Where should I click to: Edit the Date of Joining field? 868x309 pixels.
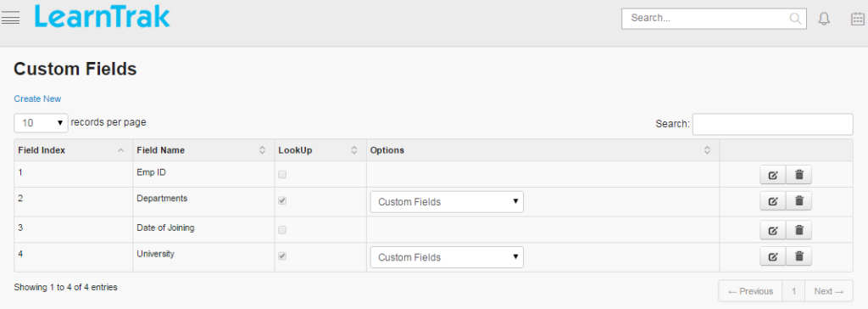pyautogui.click(x=773, y=230)
